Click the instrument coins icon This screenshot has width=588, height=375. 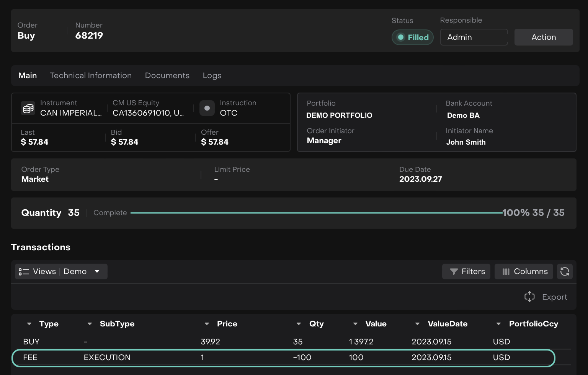point(28,108)
